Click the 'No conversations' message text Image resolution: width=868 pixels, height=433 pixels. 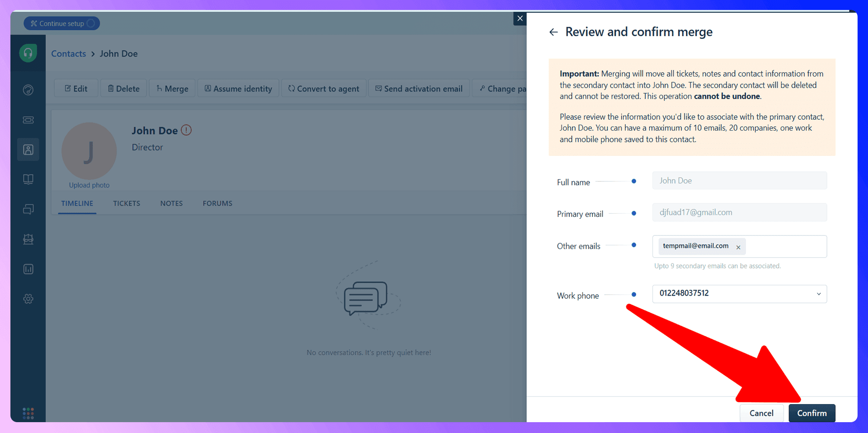tap(369, 353)
